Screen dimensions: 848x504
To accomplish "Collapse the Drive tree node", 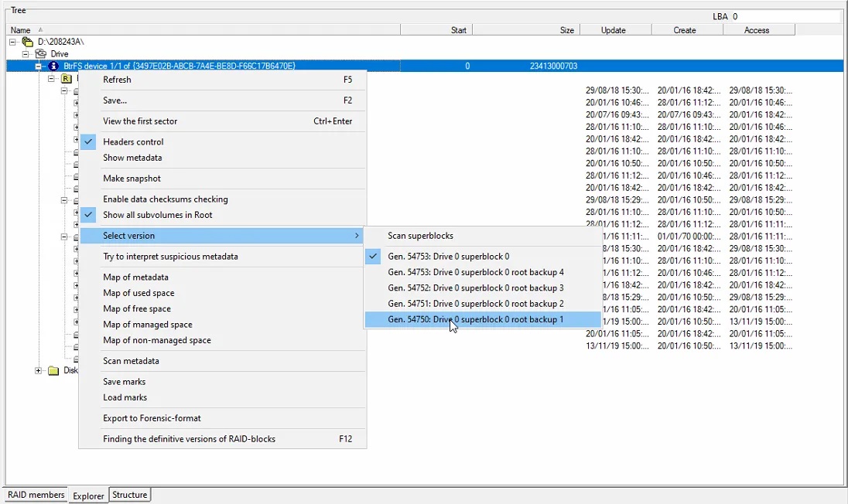I will coord(26,54).
